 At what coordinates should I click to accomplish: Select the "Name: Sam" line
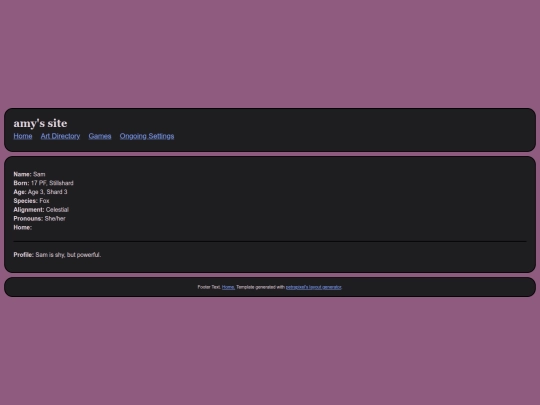pyautogui.click(x=29, y=174)
